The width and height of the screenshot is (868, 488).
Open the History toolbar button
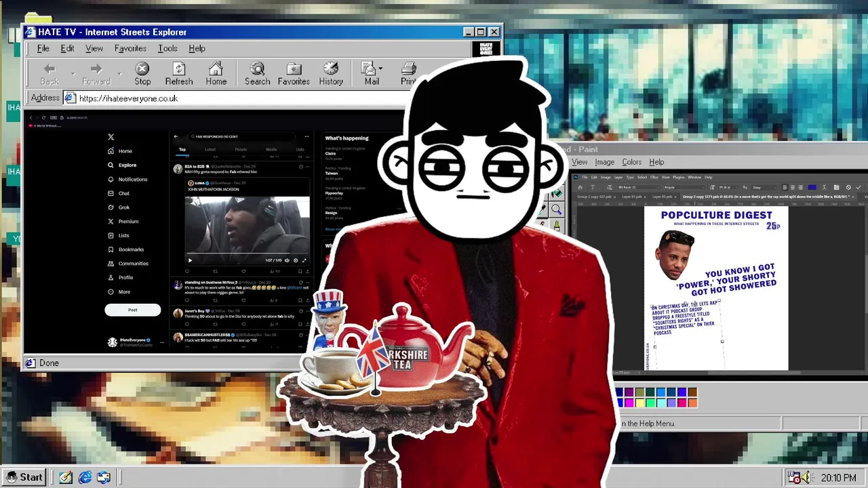click(x=331, y=74)
